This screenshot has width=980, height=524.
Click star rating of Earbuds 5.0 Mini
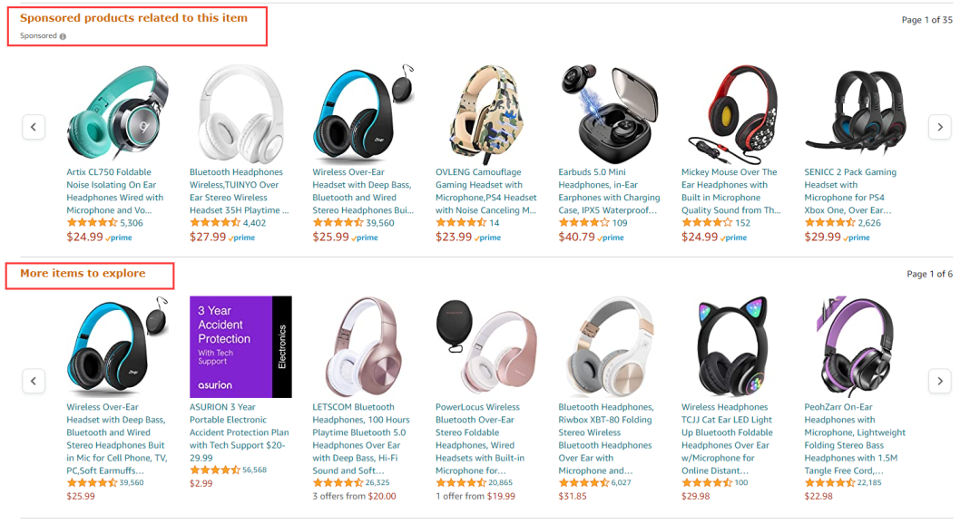point(583,223)
